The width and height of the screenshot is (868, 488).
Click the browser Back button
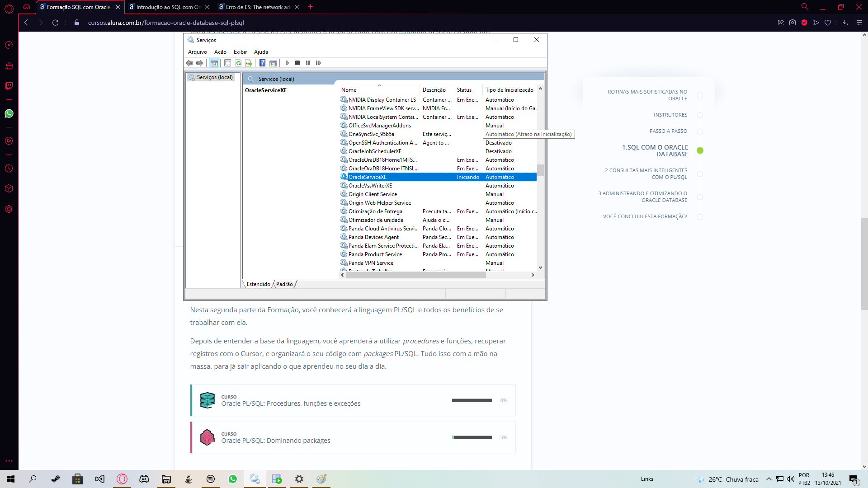pyautogui.click(x=26, y=23)
